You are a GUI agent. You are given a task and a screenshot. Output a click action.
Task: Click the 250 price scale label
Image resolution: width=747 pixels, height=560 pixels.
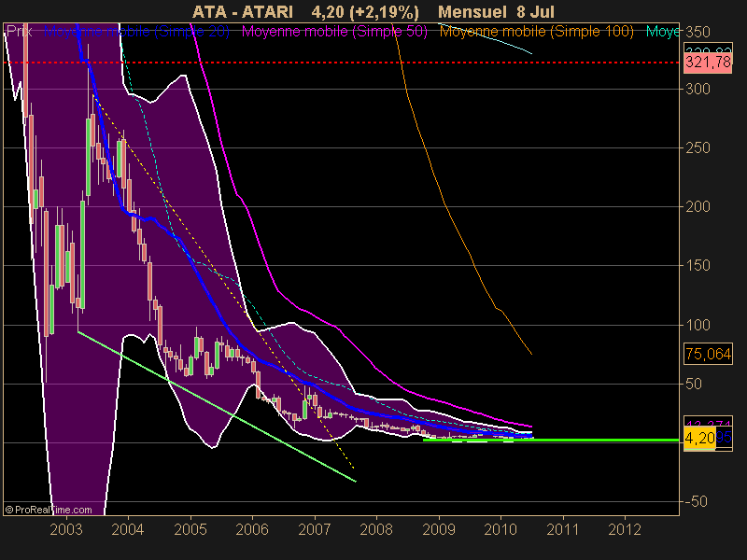point(698,148)
